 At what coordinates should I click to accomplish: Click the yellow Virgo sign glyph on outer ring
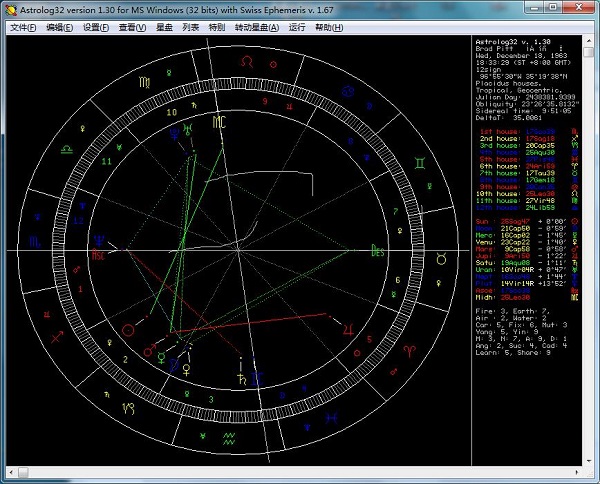click(144, 81)
